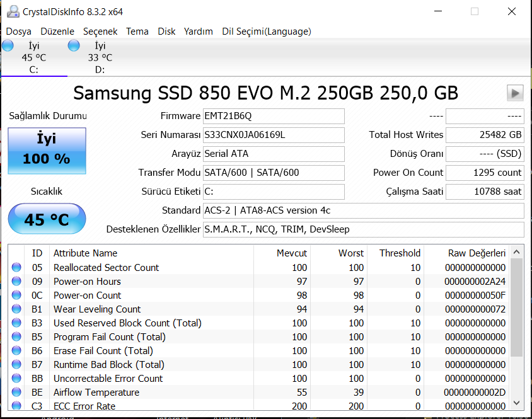
Task: Select the C: drive status circle icon
Action: pyautogui.click(x=8, y=45)
